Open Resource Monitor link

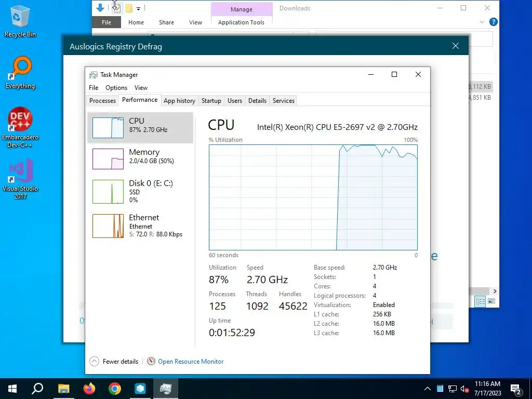[x=191, y=362]
